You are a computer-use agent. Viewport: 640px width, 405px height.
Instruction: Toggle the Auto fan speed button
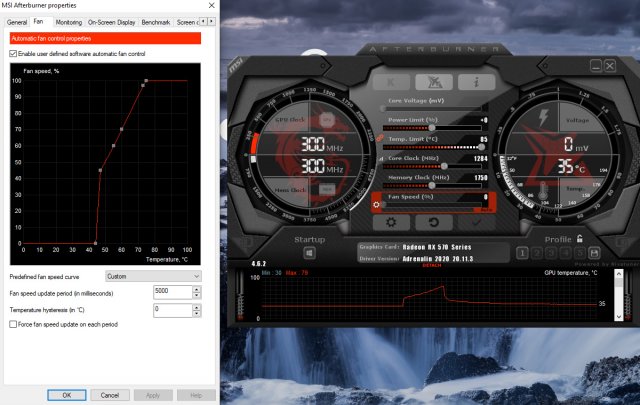[x=484, y=210]
